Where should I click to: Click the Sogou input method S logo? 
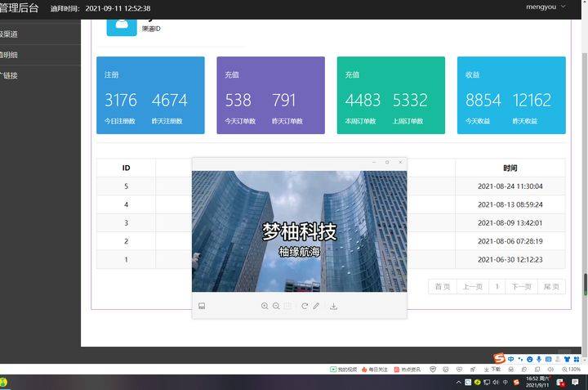coord(499,358)
